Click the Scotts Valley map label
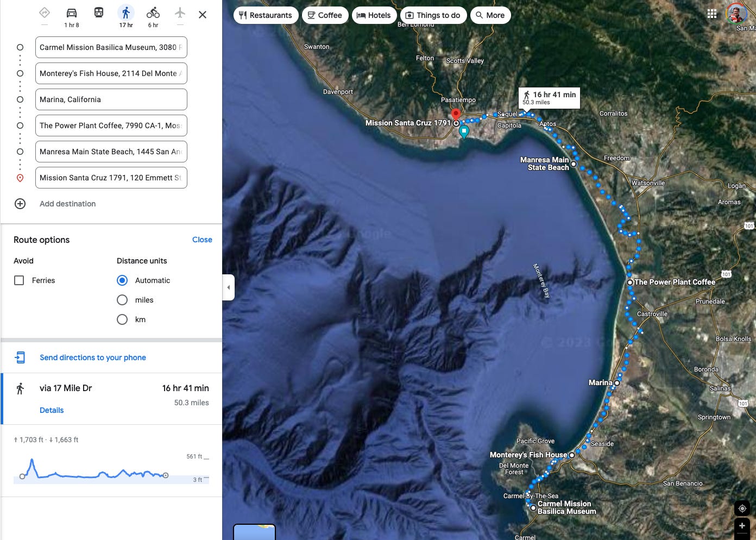Image resolution: width=756 pixels, height=540 pixels. click(x=465, y=61)
